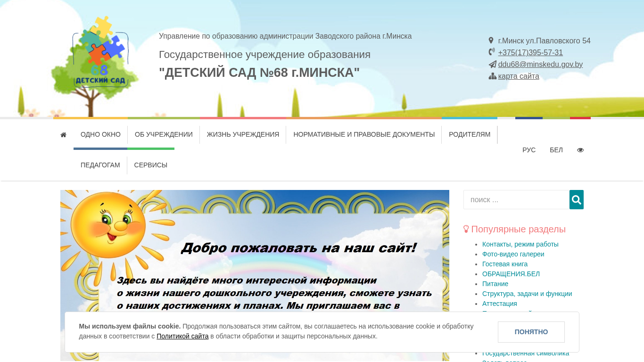Click the phone icon beside the number
The width and height of the screenshot is (644, 362).
click(492, 52)
